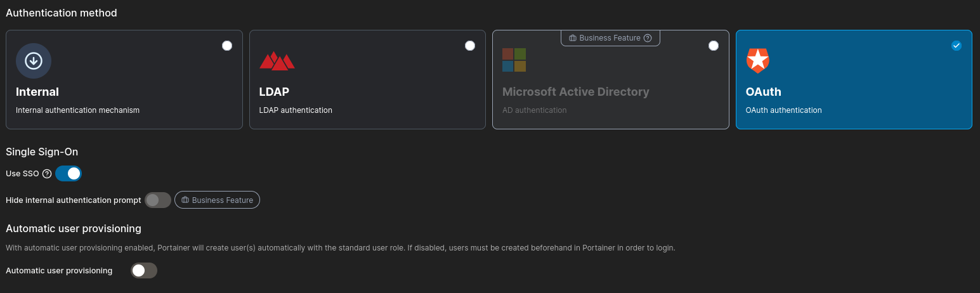Image resolution: width=980 pixels, height=293 pixels.
Task: Click briefcase icon in badge beside Hide internal prompt
Action: (185, 200)
